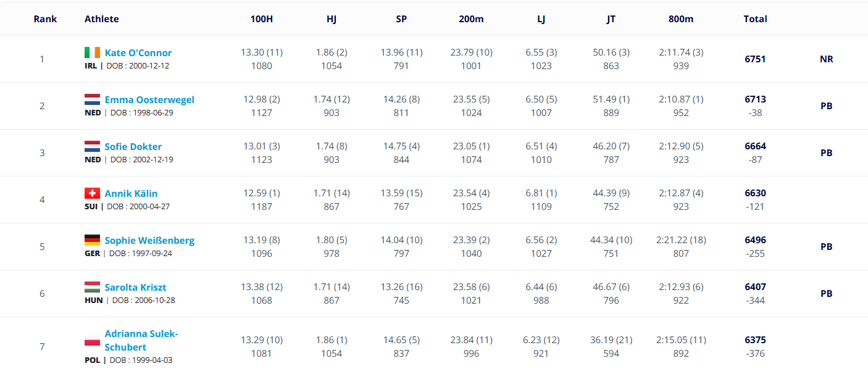Click the German flag beside Sophie Weißenberg
Image resolution: width=868 pixels, height=374 pixels.
(x=92, y=240)
